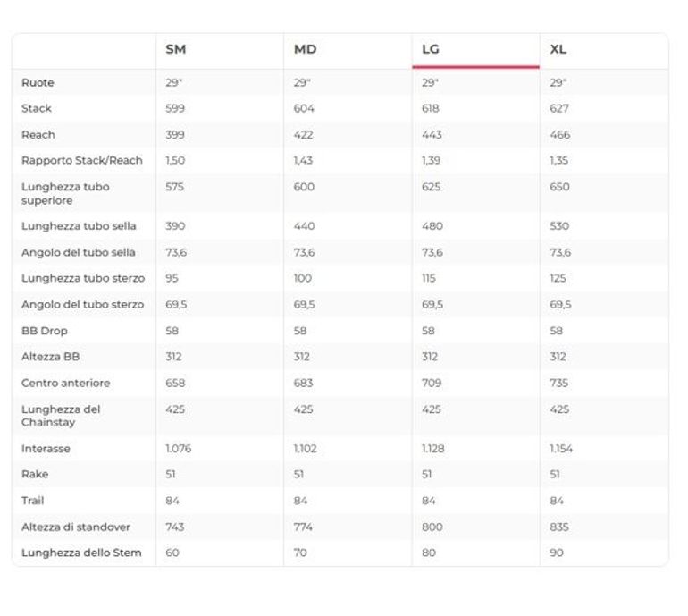Switch to the SM size tab
This screenshot has height=616, width=688.
click(x=176, y=49)
